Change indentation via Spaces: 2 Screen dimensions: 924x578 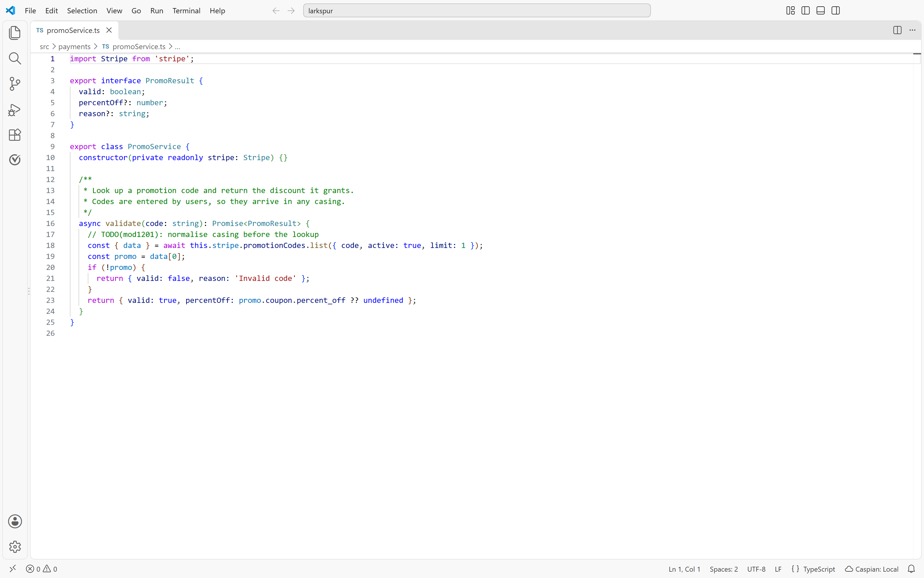point(724,569)
